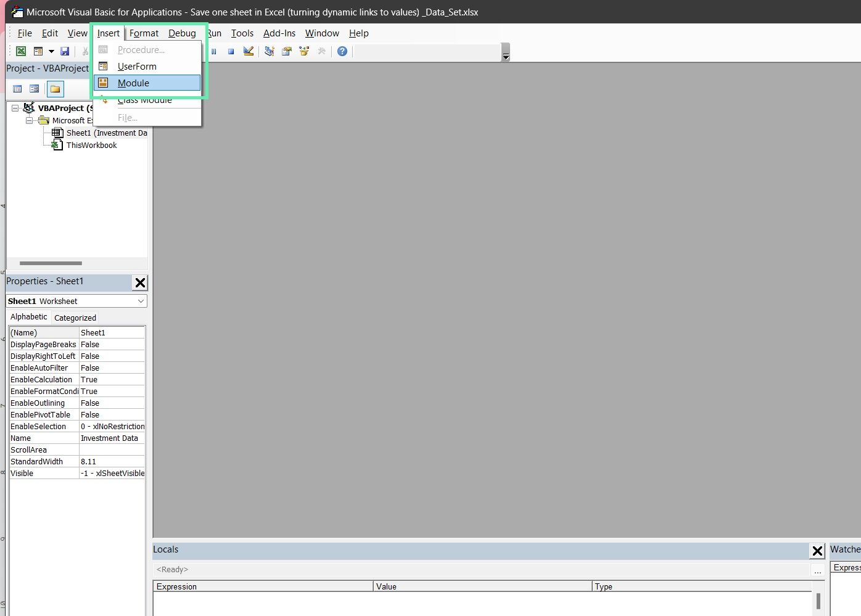
Task: Open the Debug menu
Action: (x=182, y=33)
